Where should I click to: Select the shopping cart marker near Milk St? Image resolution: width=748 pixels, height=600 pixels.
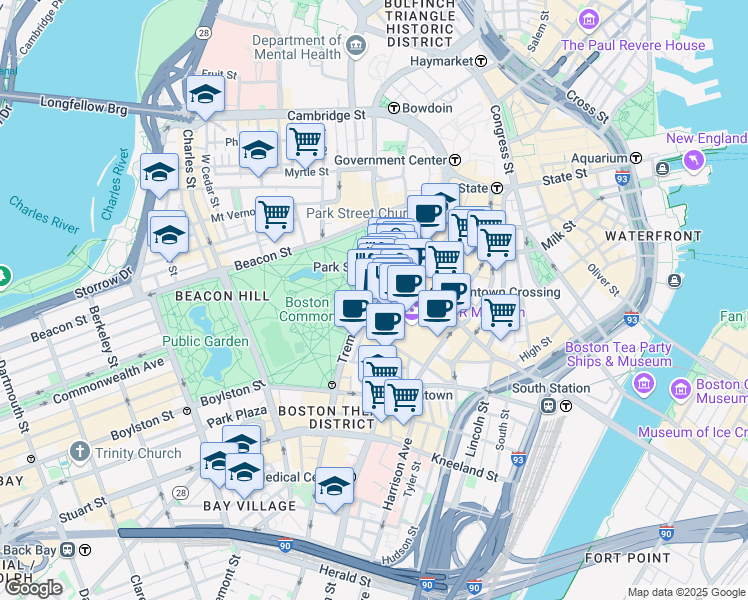(497, 244)
